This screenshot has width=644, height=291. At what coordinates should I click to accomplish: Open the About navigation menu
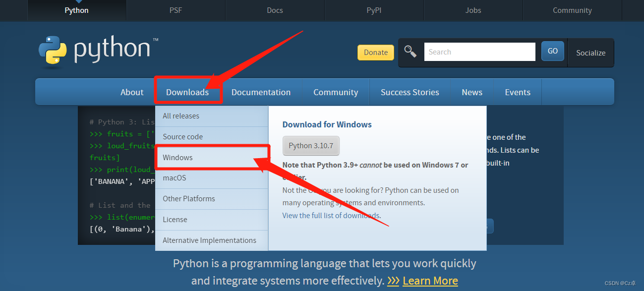click(132, 92)
